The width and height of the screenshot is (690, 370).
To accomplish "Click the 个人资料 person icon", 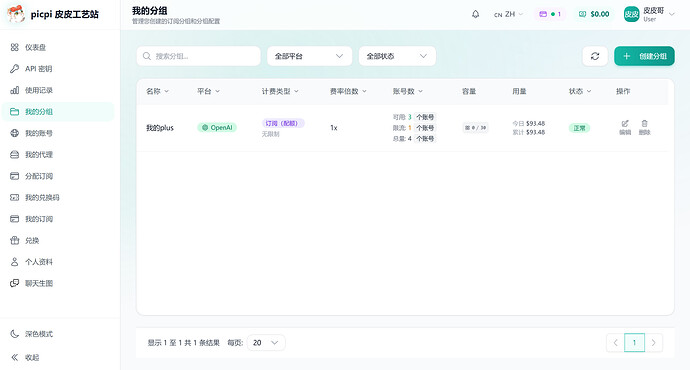I will tap(15, 262).
